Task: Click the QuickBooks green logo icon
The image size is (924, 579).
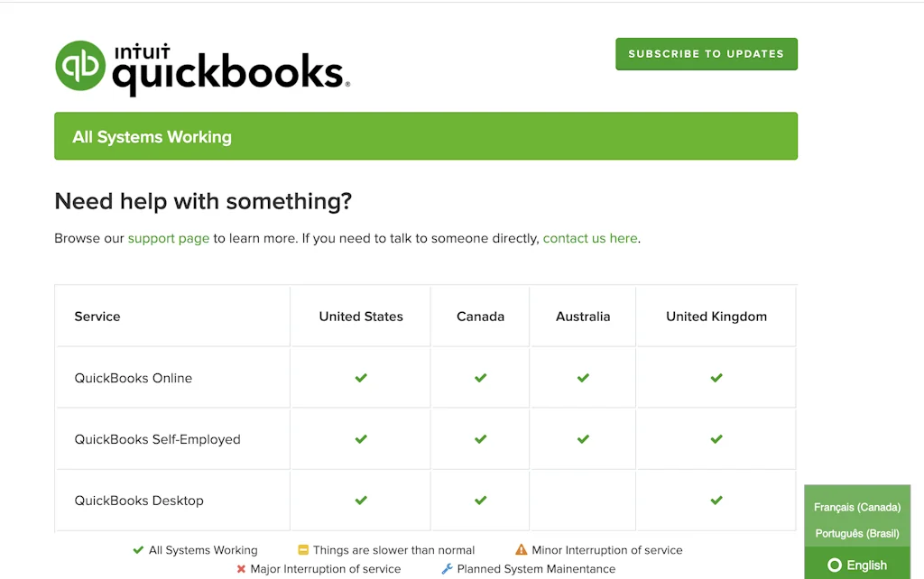Action: [x=80, y=66]
